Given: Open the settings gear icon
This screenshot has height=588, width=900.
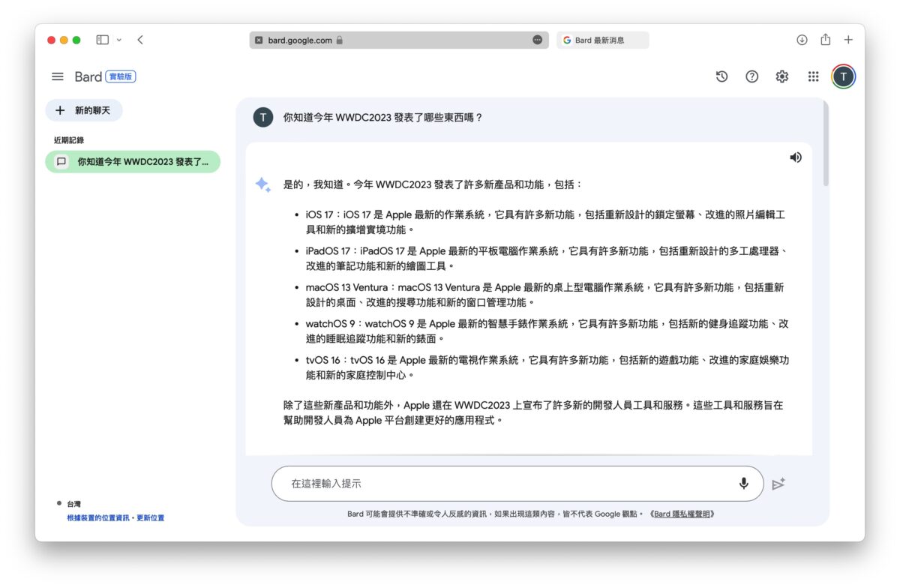Looking at the screenshot, I should pyautogui.click(x=782, y=76).
